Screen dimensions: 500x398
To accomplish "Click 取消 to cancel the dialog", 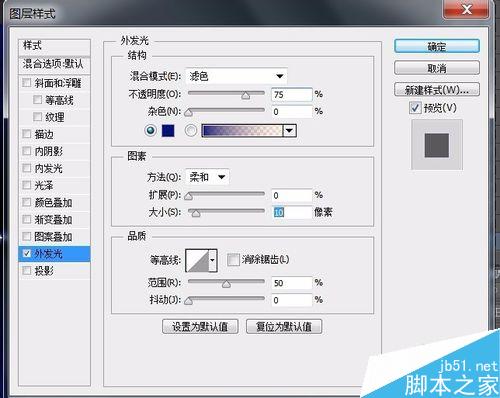I will [x=437, y=68].
